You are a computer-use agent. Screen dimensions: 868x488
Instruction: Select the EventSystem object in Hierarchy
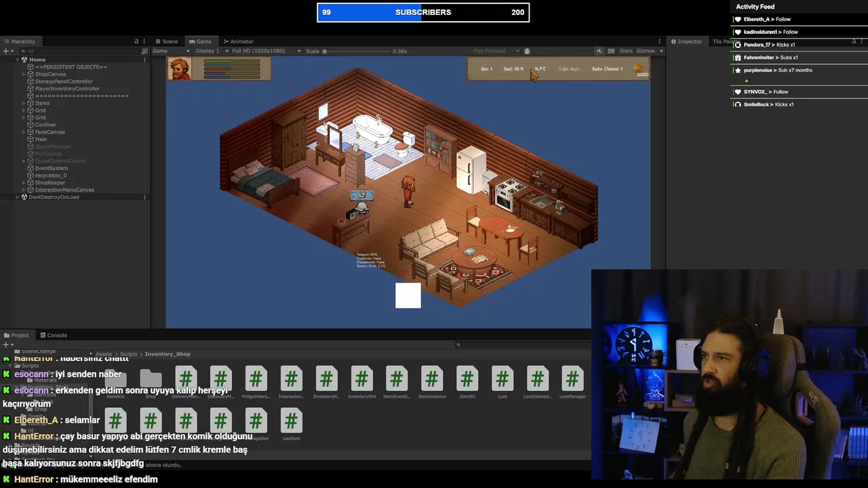point(51,168)
